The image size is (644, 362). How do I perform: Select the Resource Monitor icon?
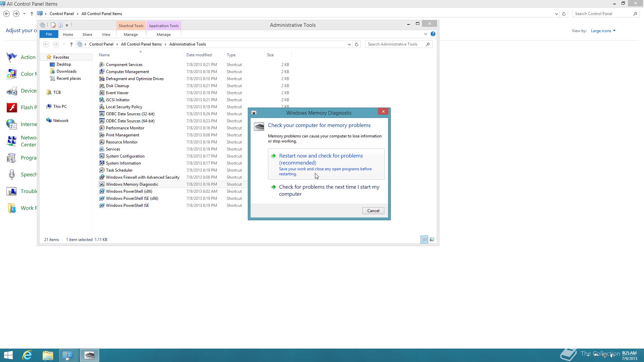(x=102, y=142)
